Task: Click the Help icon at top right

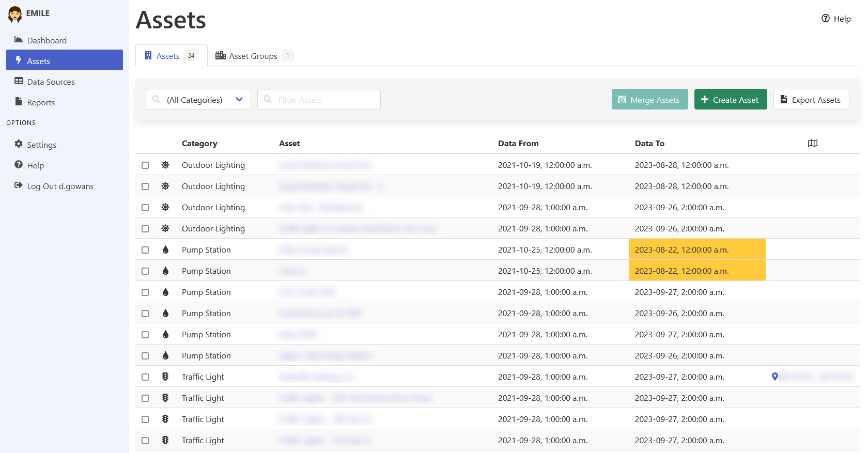Action: [826, 19]
